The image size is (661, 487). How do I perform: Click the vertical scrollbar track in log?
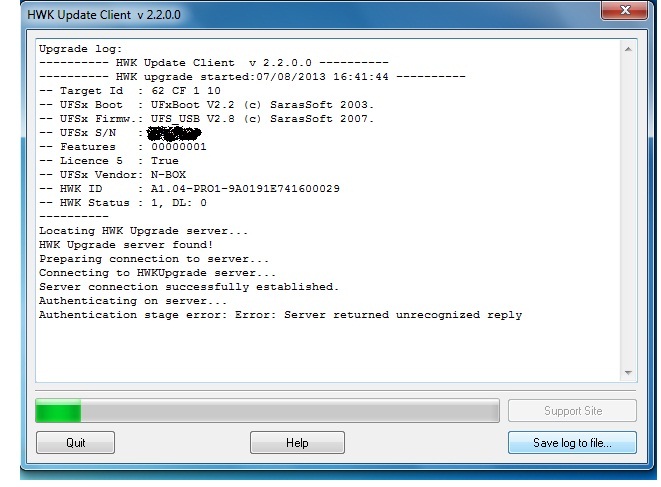pyautogui.click(x=628, y=210)
